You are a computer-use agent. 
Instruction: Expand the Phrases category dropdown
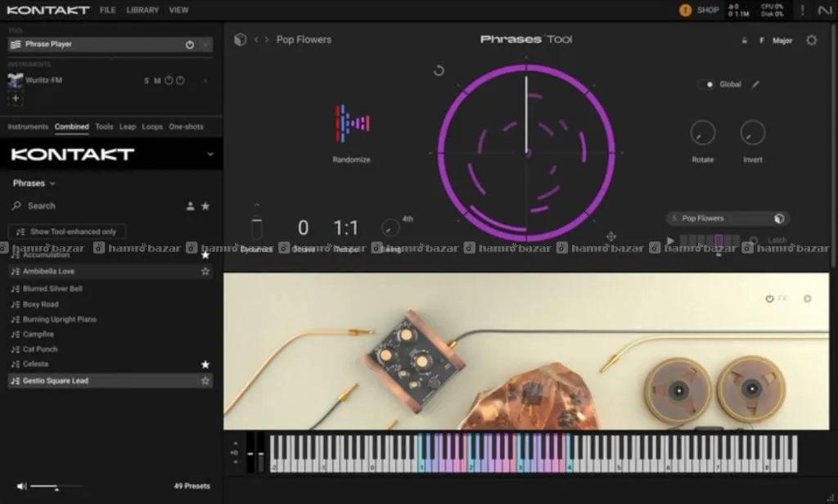(34, 183)
